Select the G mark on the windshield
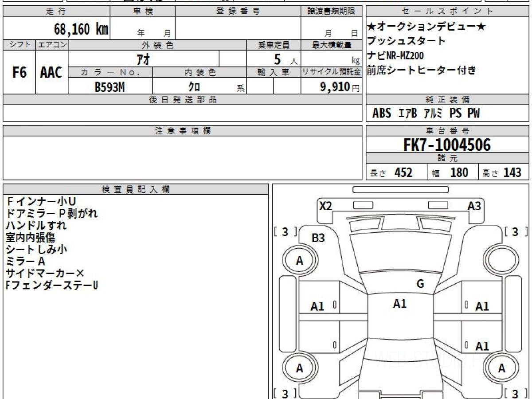This screenshot has height=399, width=532. (420, 284)
